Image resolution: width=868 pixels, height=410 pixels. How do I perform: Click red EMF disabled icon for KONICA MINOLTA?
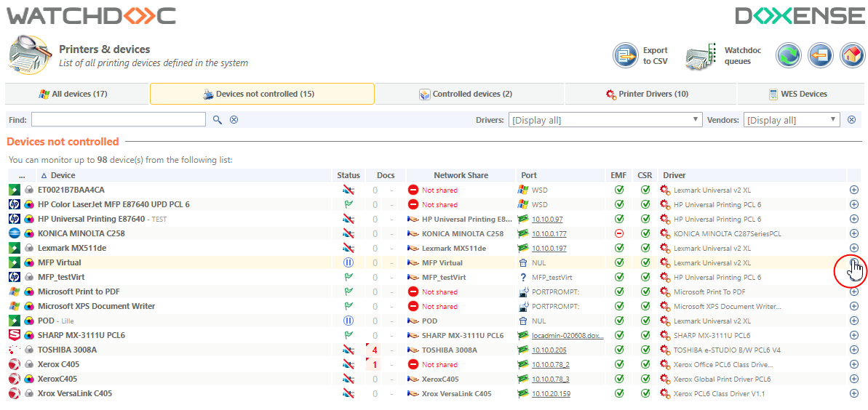(x=619, y=233)
